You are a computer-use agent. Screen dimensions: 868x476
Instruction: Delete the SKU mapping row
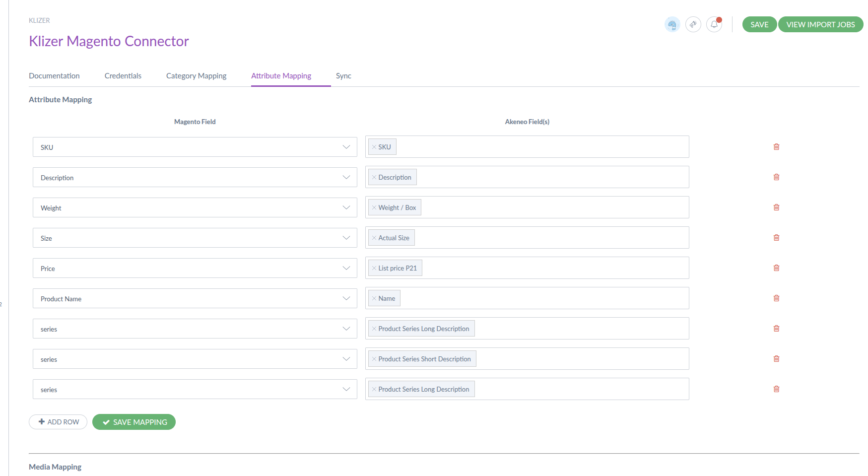[776, 147]
